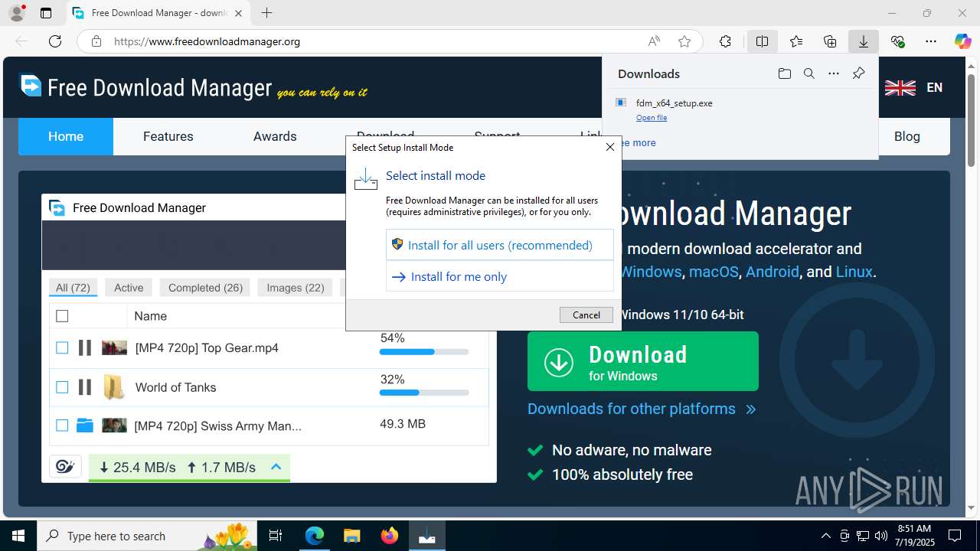980x551 pixels.
Task: Open downloads folder icon in Downloads panel
Action: (x=784, y=73)
